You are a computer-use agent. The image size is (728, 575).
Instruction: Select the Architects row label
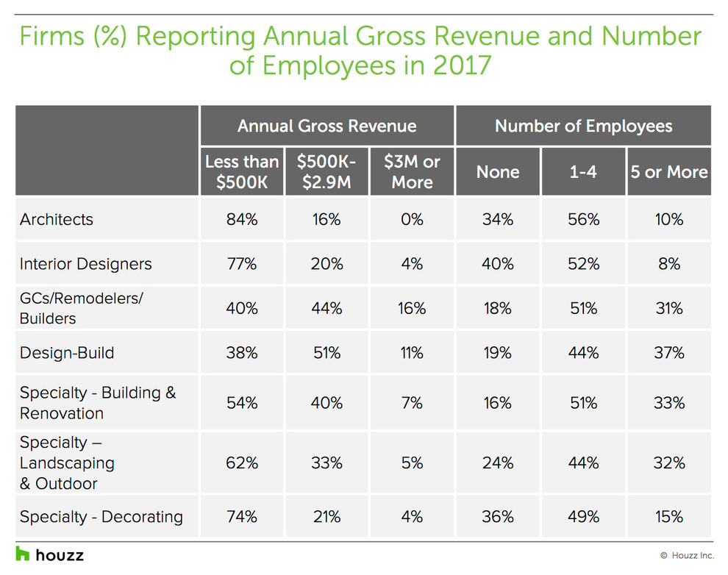coord(57,219)
